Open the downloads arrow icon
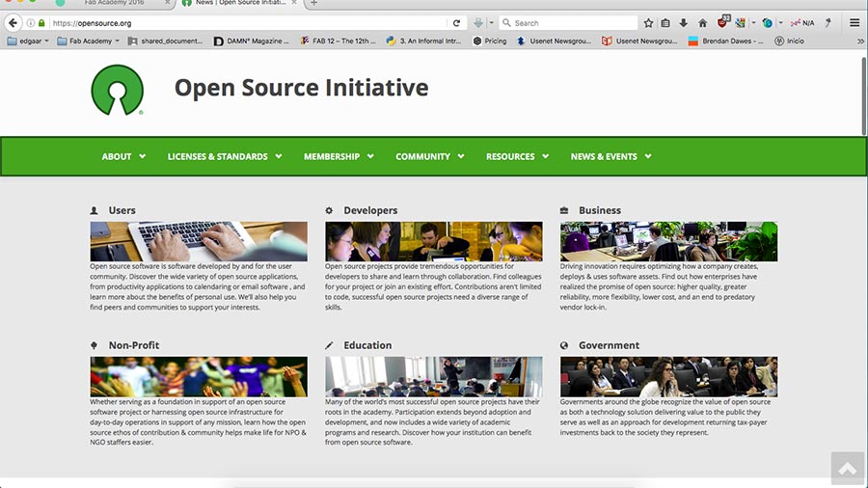The width and height of the screenshot is (868, 488). tap(684, 23)
